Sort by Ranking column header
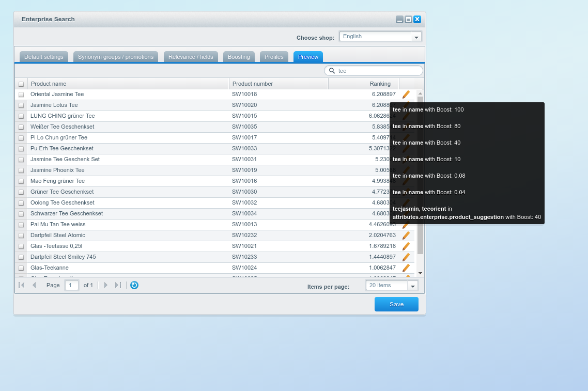This screenshot has width=588, height=391. [x=364, y=84]
